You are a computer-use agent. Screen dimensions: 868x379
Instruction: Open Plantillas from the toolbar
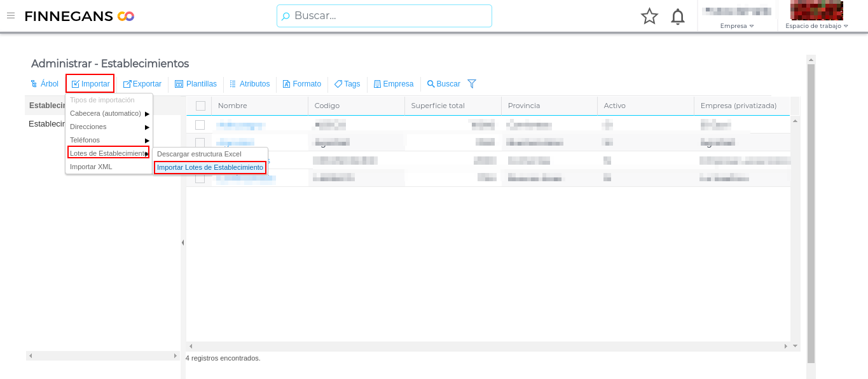click(x=196, y=84)
